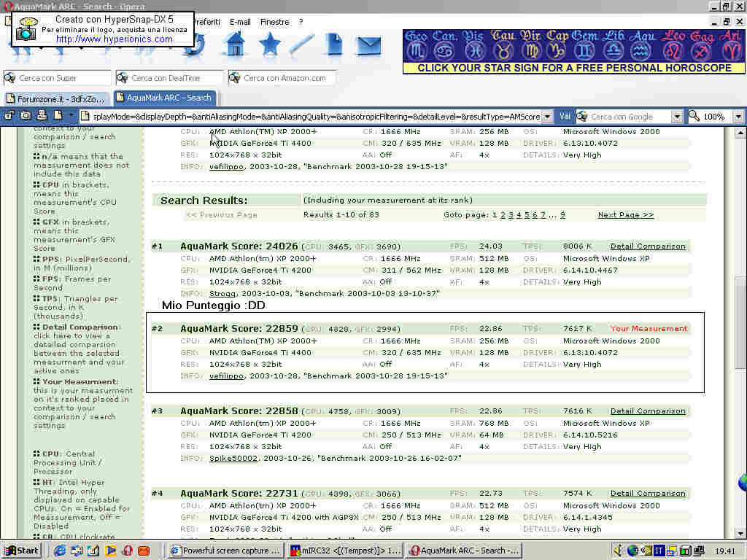Switch to mIRC32 taskbar window

[345, 551]
